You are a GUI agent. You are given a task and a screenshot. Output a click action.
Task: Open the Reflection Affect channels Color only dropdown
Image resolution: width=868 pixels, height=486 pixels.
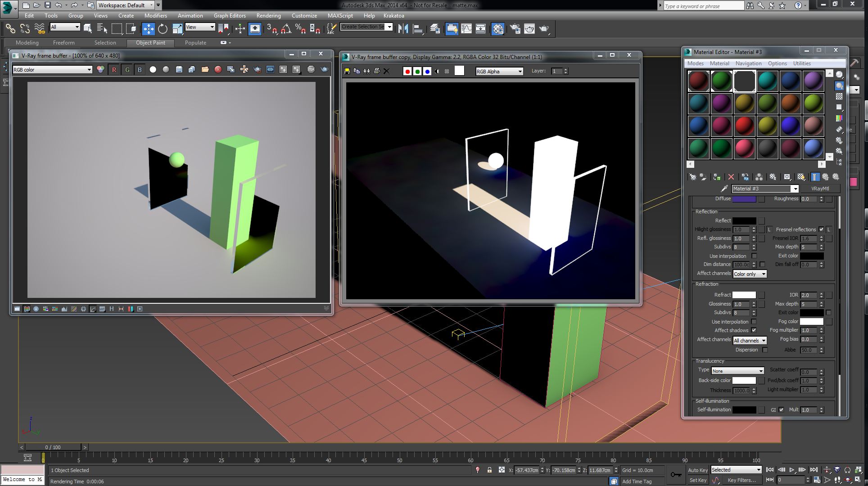(x=750, y=274)
